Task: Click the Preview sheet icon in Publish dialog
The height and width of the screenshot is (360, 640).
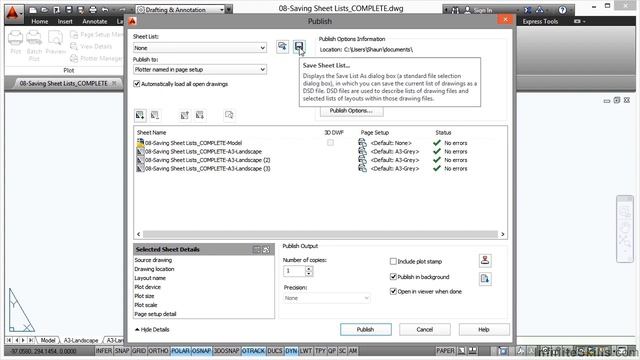Action: tap(229, 115)
